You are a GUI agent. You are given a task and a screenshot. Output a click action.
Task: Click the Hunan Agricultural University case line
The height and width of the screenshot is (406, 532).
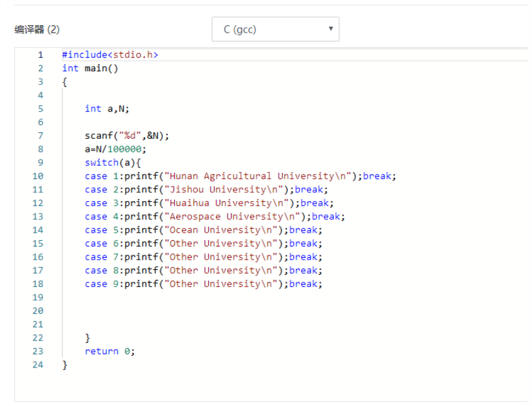(x=240, y=177)
